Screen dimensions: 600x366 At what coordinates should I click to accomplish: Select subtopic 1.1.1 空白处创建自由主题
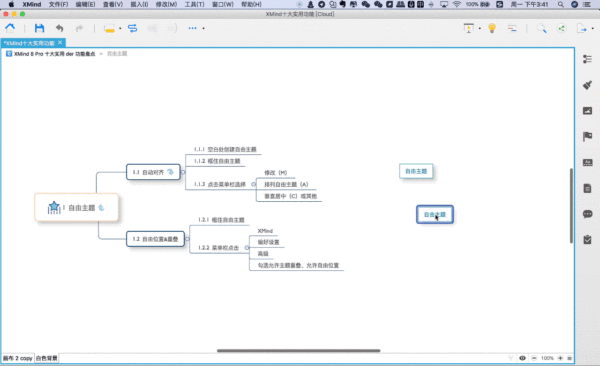(x=225, y=149)
